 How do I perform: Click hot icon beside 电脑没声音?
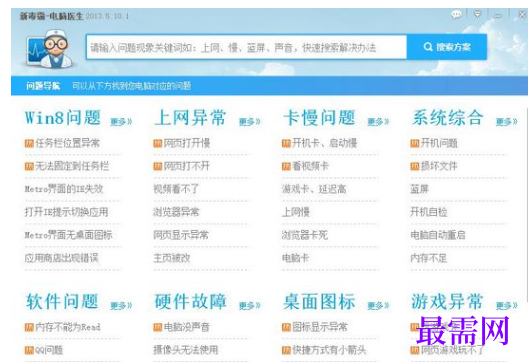[158, 327]
